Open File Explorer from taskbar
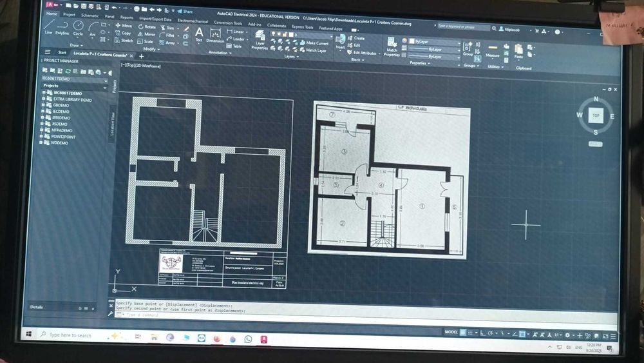Image resolution: width=644 pixels, height=363 pixels. coord(154,337)
